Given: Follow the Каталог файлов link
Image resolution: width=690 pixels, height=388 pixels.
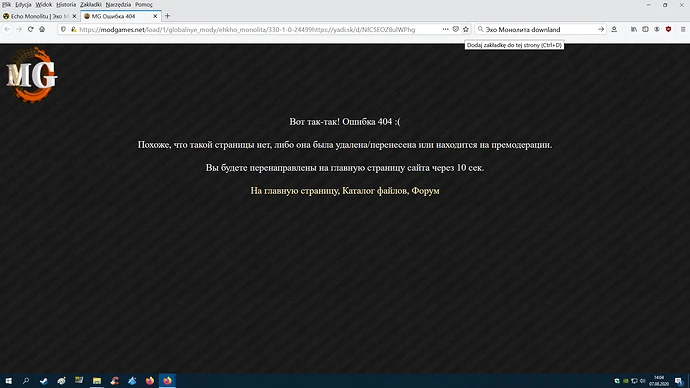Looking at the screenshot, I should [375, 190].
